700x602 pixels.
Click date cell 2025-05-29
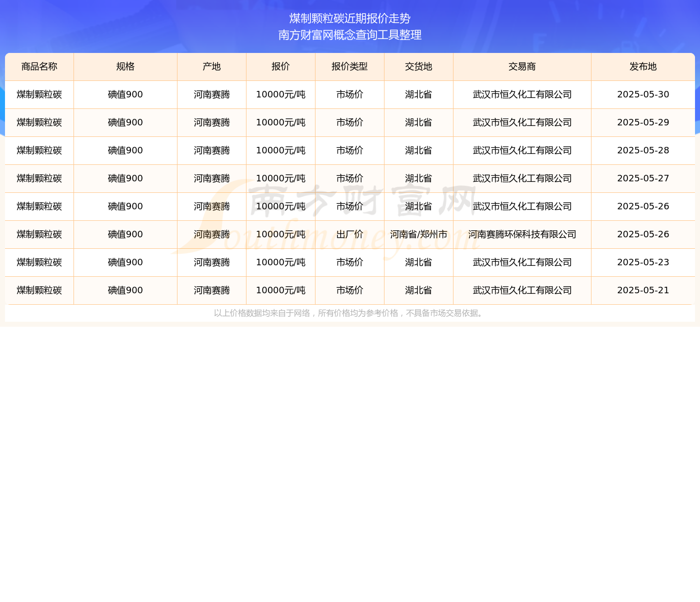pos(643,123)
